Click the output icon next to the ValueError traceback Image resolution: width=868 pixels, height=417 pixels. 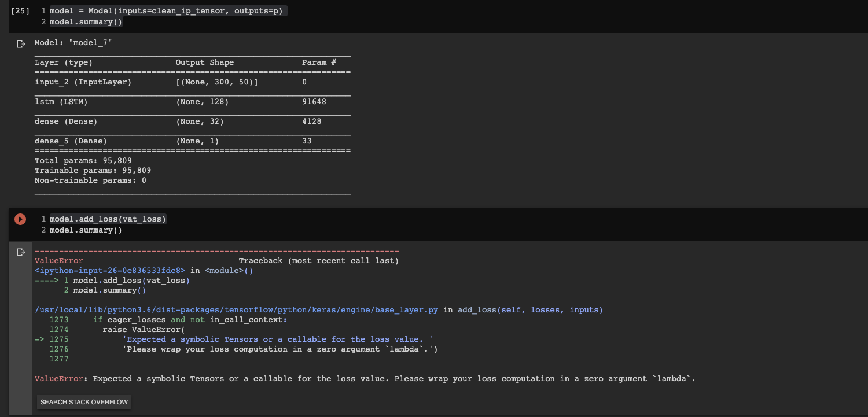point(21,252)
